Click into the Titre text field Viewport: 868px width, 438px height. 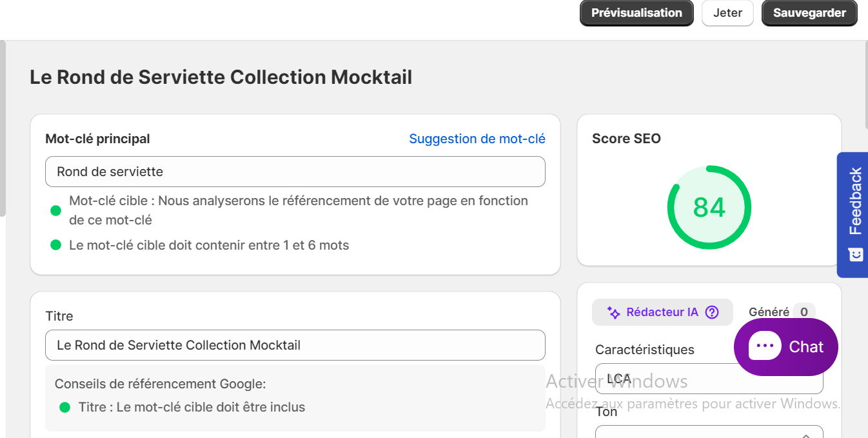coord(295,345)
